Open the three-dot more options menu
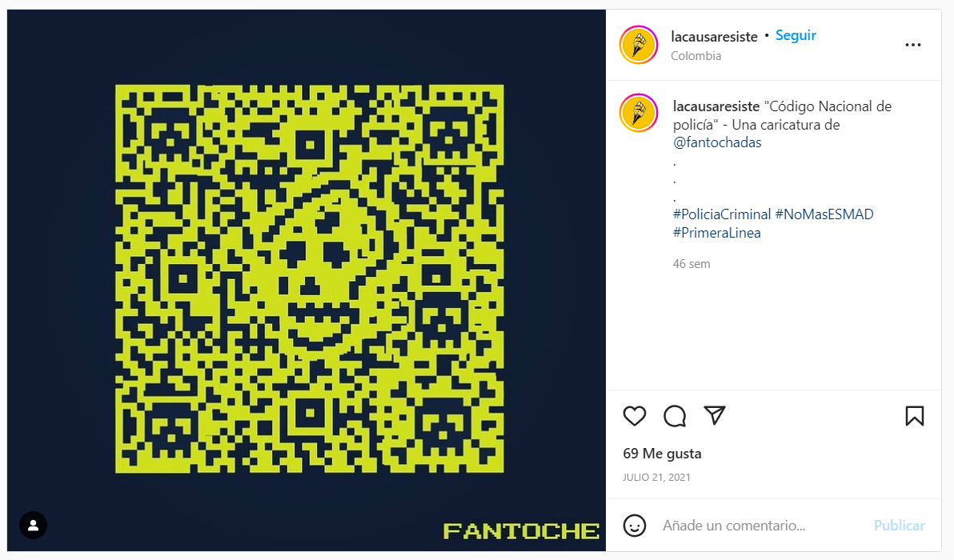This screenshot has width=954, height=560. coord(912,45)
